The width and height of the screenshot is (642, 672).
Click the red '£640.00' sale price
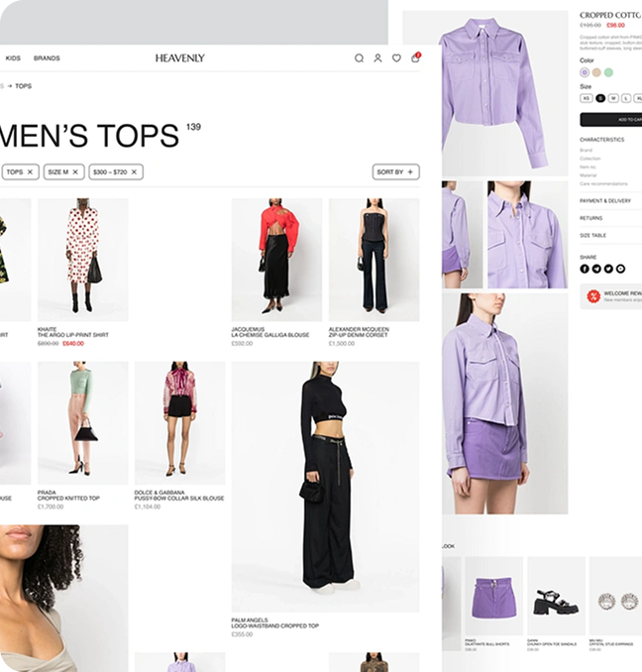pos(73,344)
